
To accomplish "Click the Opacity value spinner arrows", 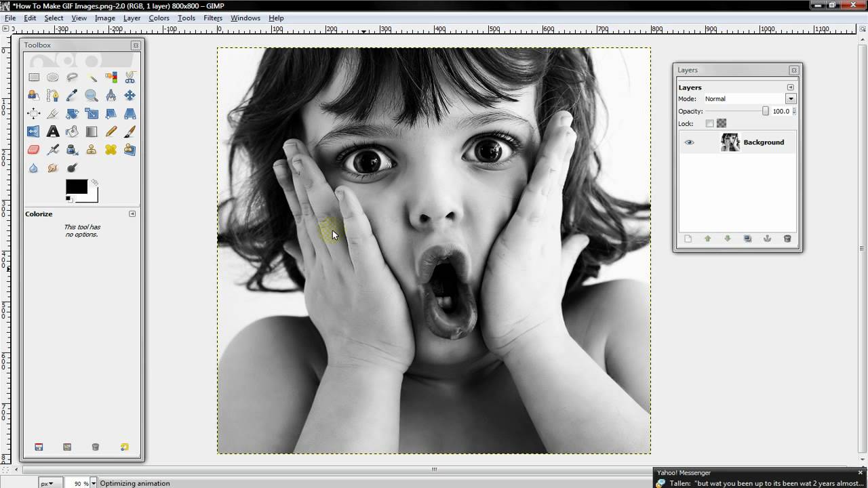I will coord(794,111).
